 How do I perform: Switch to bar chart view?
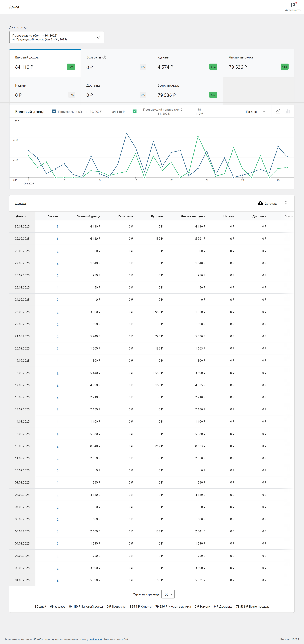287,112
